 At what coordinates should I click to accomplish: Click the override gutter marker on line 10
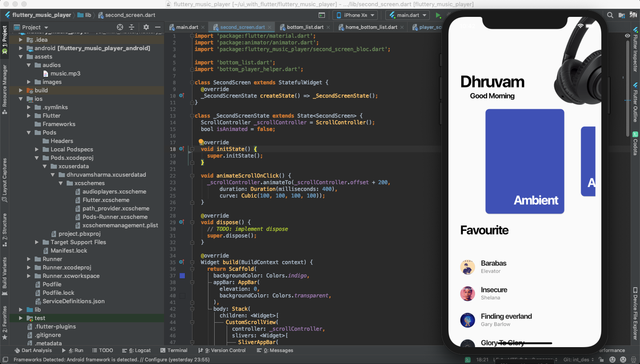[181, 95]
